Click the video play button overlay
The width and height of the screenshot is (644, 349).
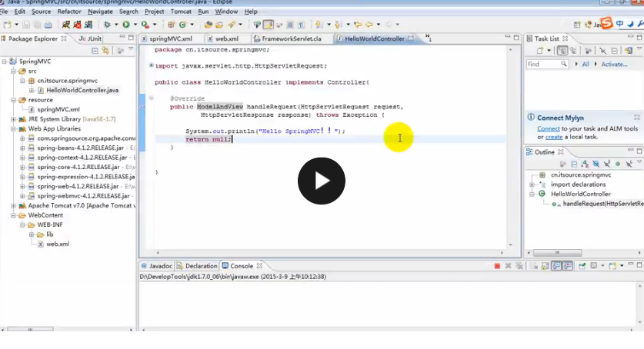tap(321, 181)
